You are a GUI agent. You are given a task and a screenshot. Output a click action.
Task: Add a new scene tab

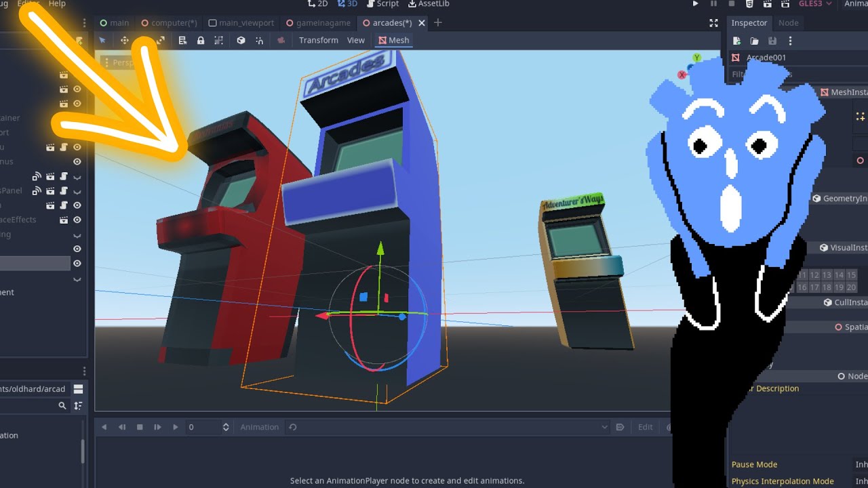point(437,23)
